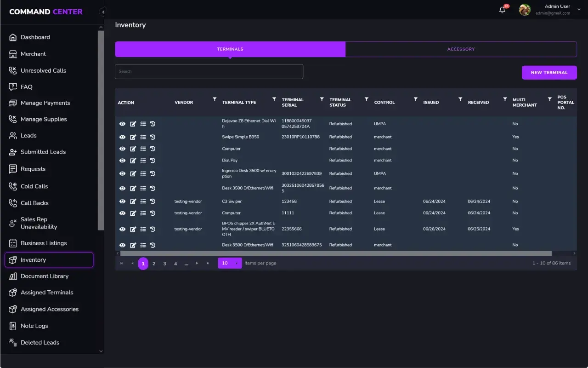Click the terminal Search field
The height and width of the screenshot is (368, 588).
click(209, 72)
